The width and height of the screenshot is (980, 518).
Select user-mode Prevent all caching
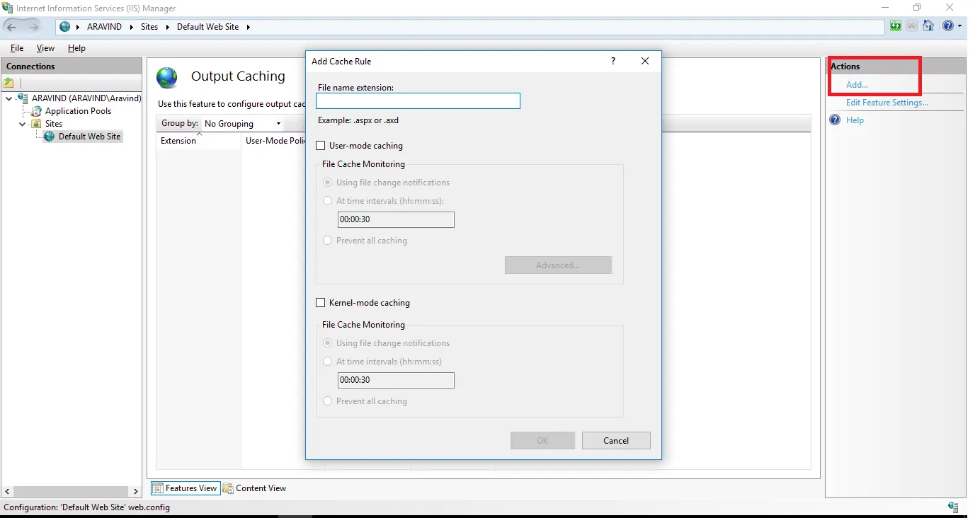[x=327, y=241]
